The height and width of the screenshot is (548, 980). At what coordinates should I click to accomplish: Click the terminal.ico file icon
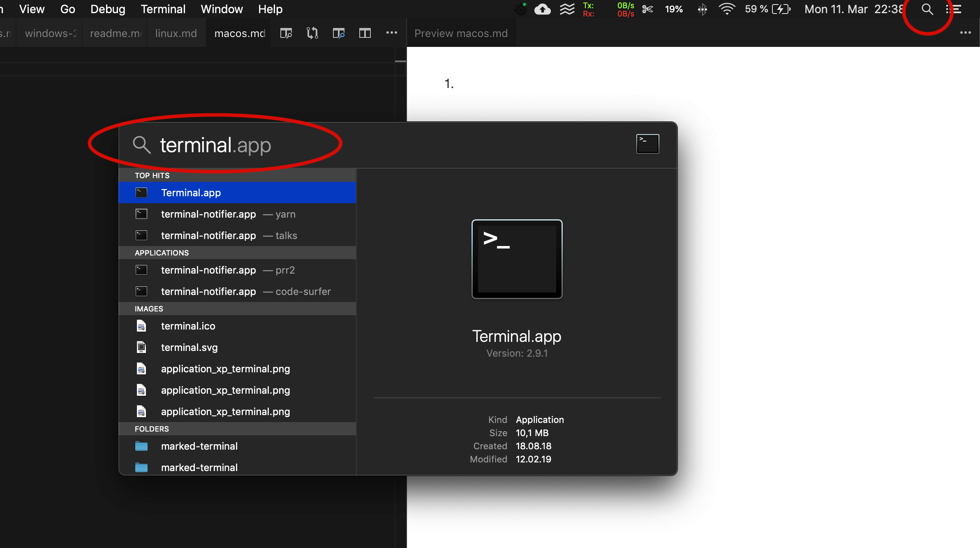coord(141,326)
